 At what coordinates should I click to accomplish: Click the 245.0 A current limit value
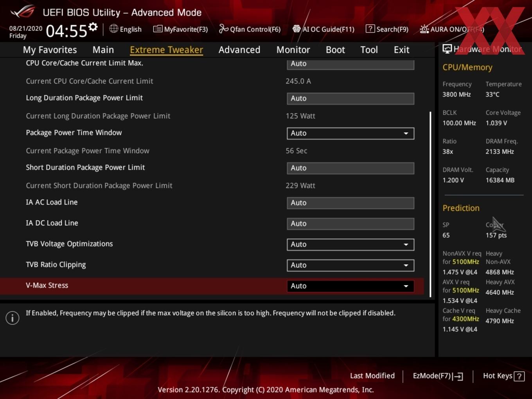[x=298, y=81]
